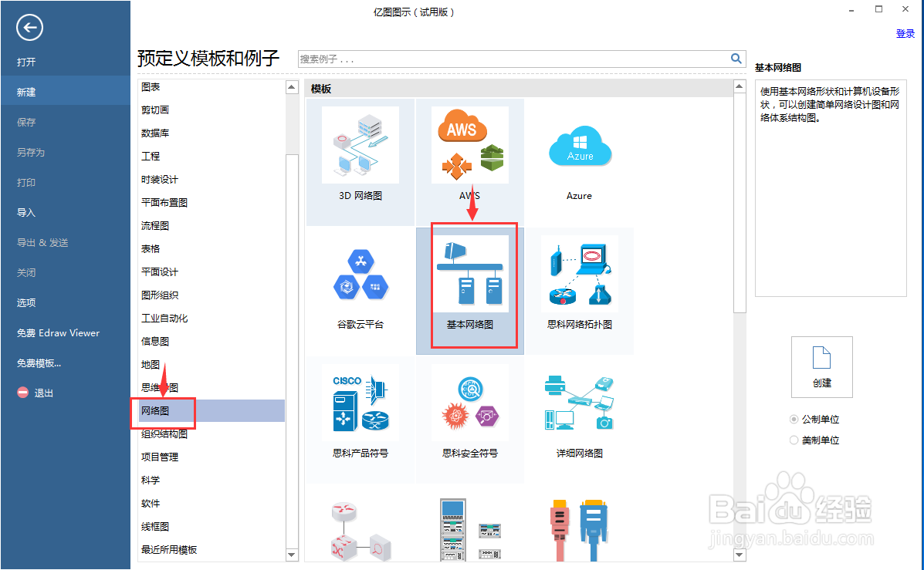
Task: Select the 图表 category
Action: [x=151, y=86]
